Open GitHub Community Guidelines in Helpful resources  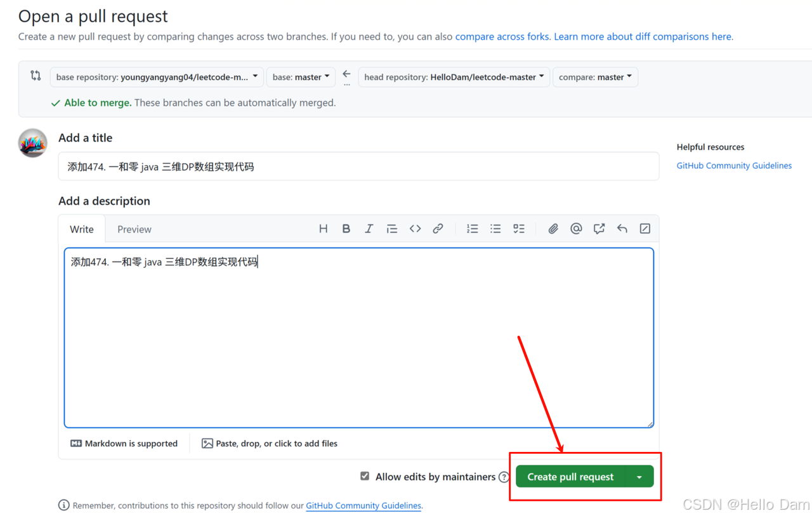(734, 166)
